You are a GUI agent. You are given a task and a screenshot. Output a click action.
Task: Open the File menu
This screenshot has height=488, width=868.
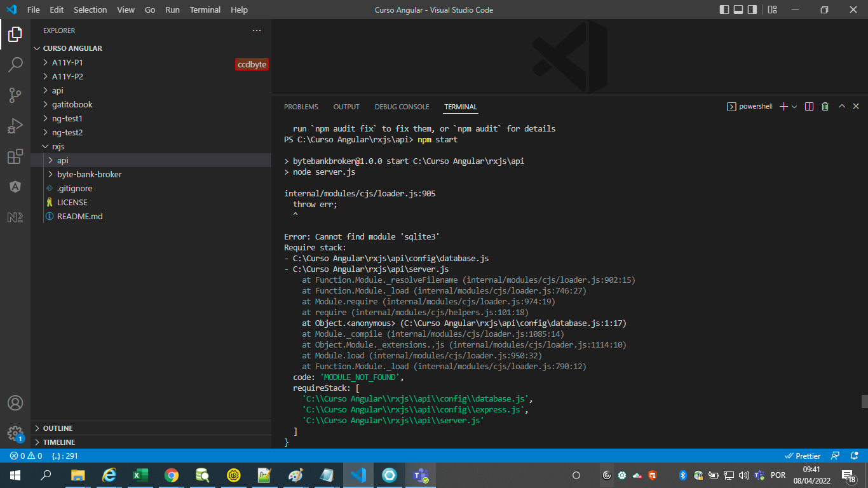(x=34, y=10)
